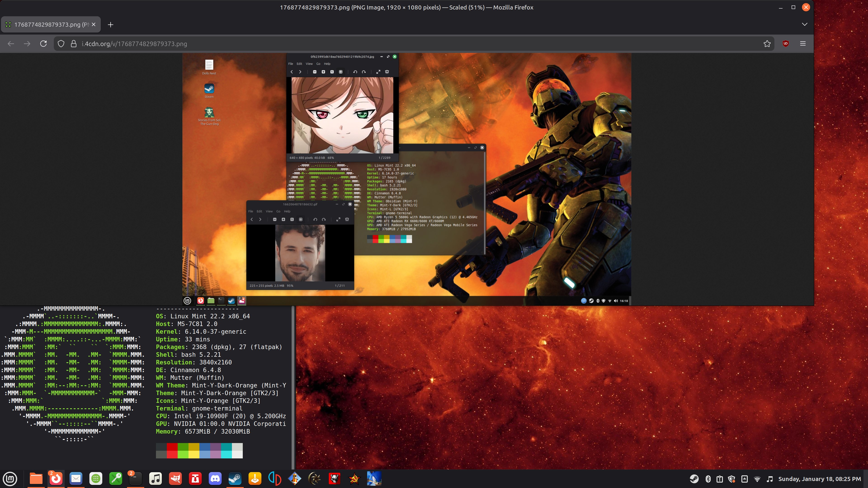The image size is (868, 488).
Task: Reload the page in Firefox
Action: click(43, 44)
